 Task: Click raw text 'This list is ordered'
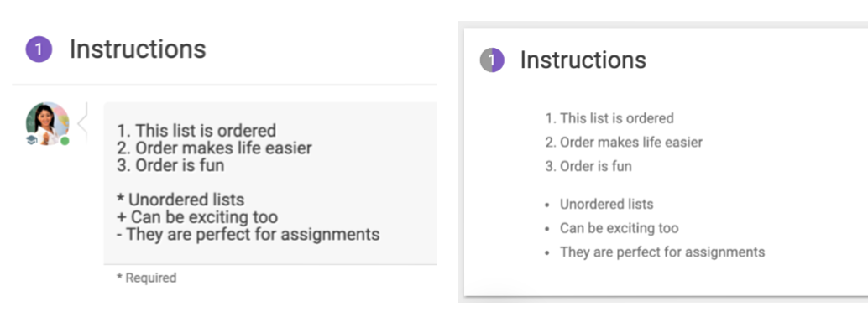[206, 131]
